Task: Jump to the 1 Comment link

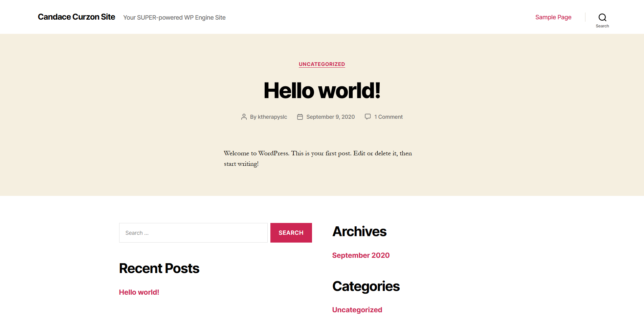Action: (x=388, y=117)
